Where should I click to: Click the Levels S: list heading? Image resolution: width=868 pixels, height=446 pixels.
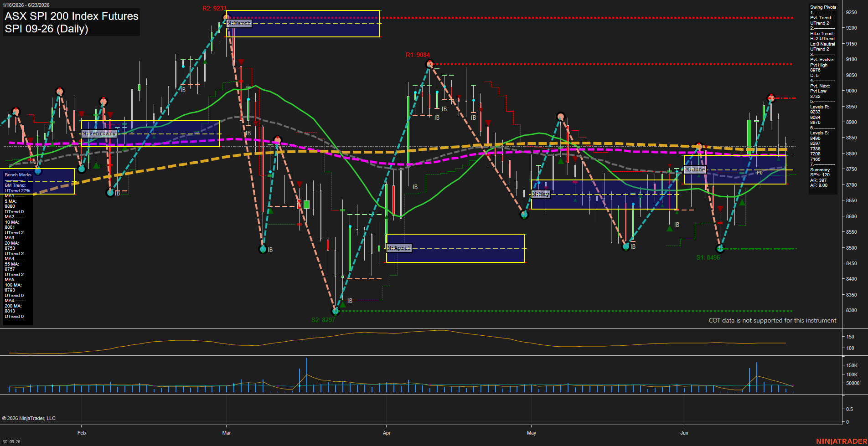pyautogui.click(x=819, y=133)
